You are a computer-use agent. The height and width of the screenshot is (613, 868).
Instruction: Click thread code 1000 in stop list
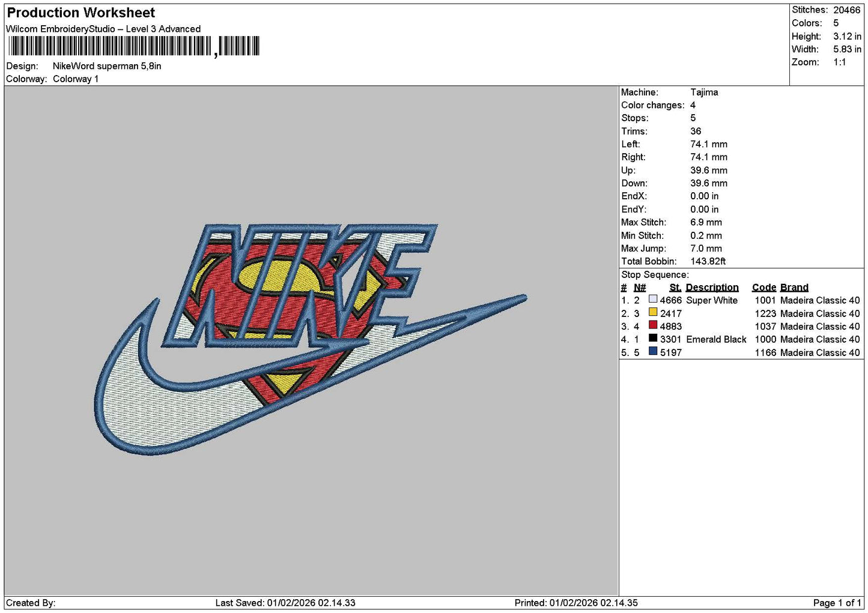point(765,340)
